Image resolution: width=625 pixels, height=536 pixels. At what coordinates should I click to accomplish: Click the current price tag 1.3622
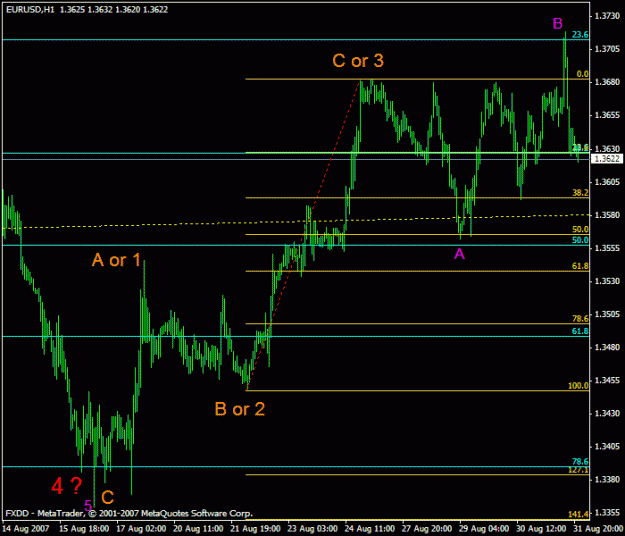pos(607,159)
